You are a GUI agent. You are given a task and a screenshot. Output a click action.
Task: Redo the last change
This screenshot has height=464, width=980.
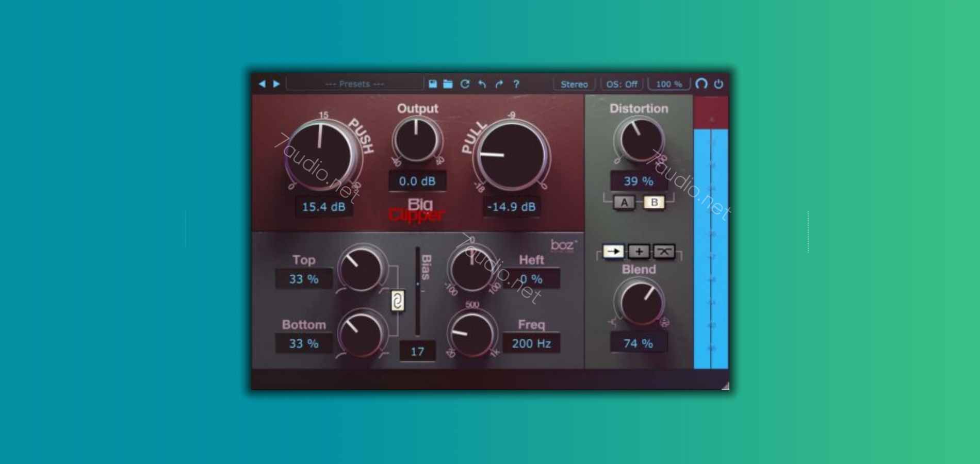click(499, 84)
